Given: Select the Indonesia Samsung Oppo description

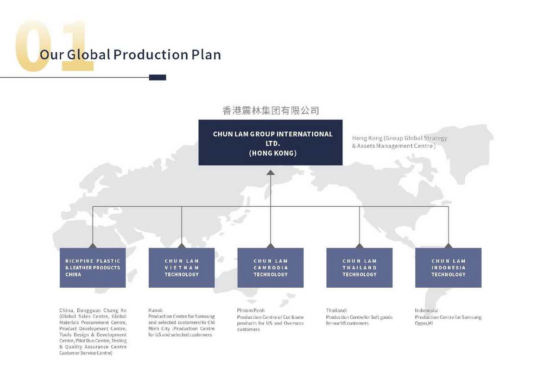Looking at the screenshot, I should pos(448,317).
